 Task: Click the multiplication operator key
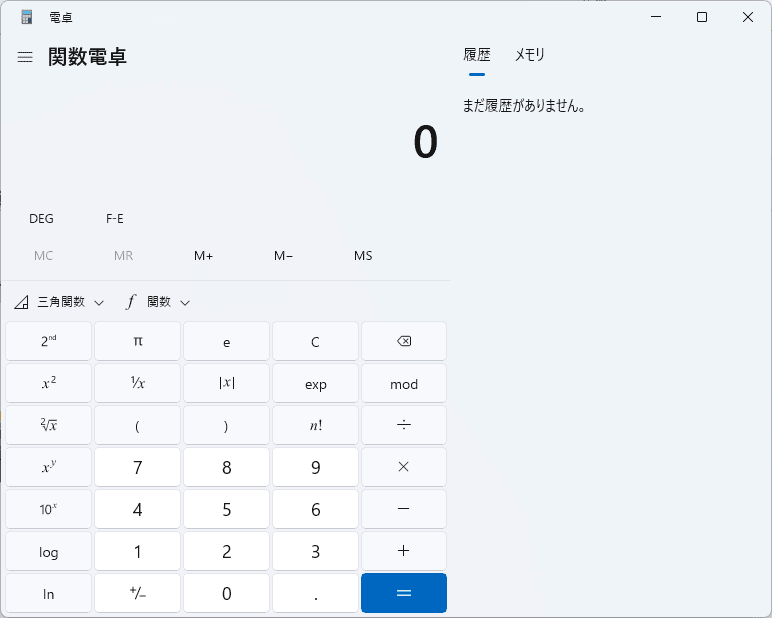point(403,467)
